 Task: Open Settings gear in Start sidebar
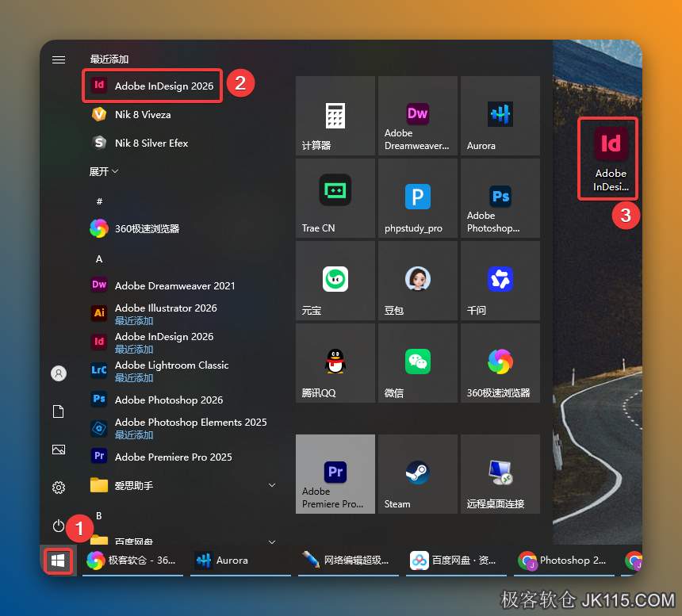point(59,488)
